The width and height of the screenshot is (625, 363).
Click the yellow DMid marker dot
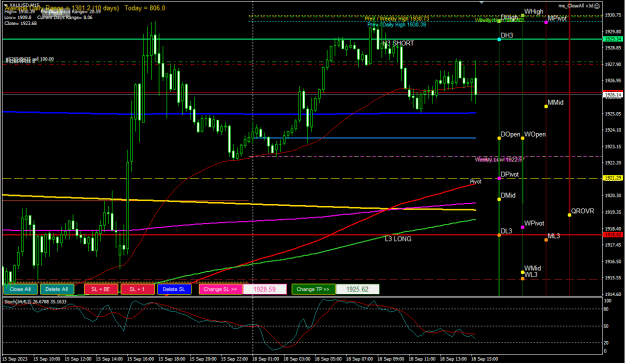[x=499, y=199]
